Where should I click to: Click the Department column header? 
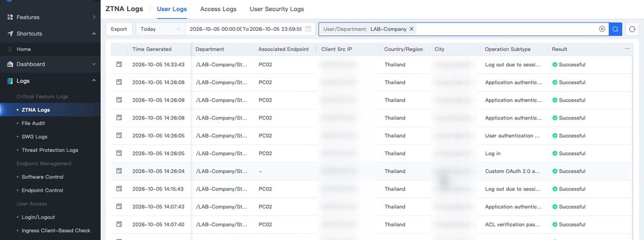[210, 50]
